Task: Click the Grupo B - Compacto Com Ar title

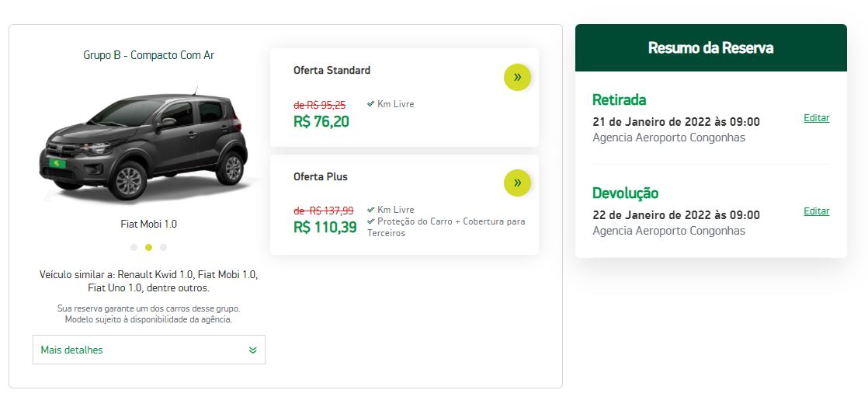Action: tap(148, 55)
